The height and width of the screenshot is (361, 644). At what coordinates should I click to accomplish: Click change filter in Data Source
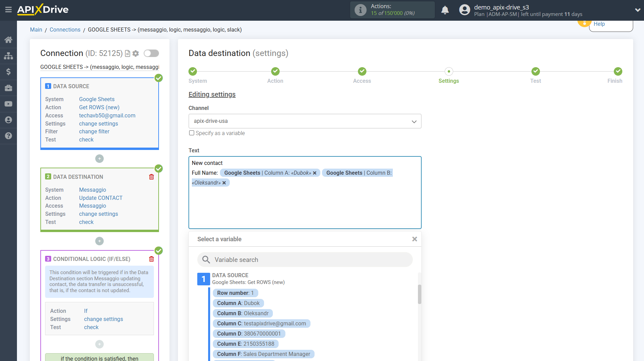[94, 131]
